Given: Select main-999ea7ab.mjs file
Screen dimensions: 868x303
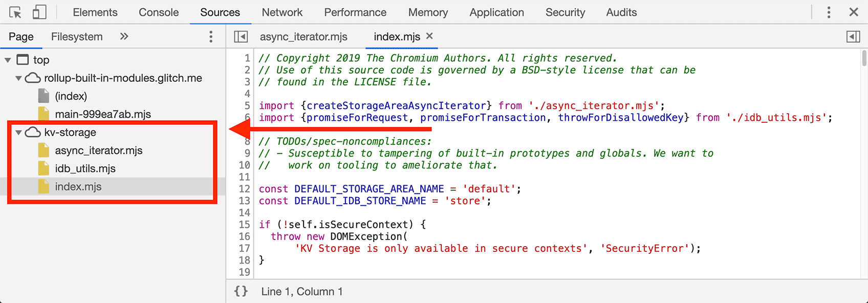Looking at the screenshot, I should (x=102, y=114).
